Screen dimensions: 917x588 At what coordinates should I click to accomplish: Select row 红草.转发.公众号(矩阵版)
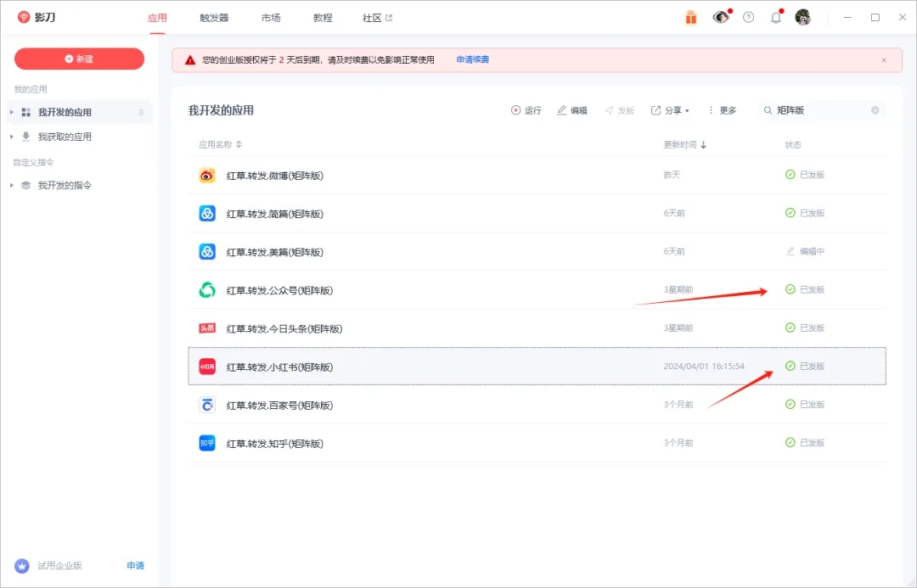pos(537,290)
